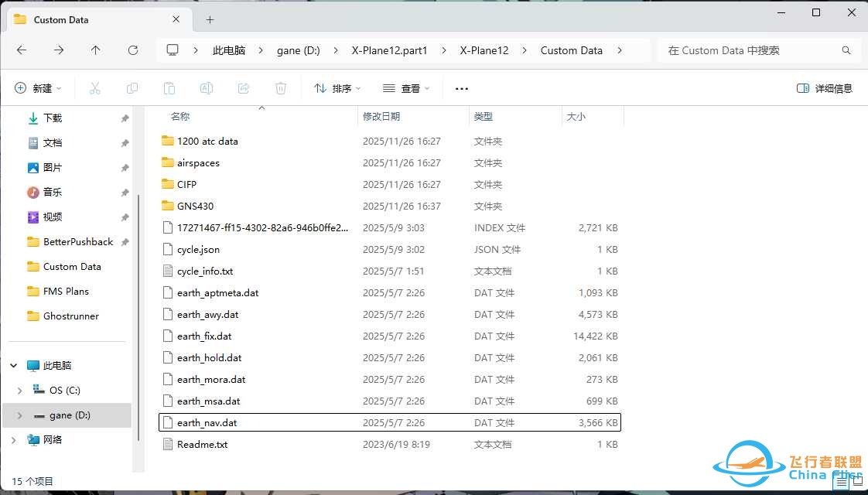
Task: Go up one folder level
Action: click(95, 50)
